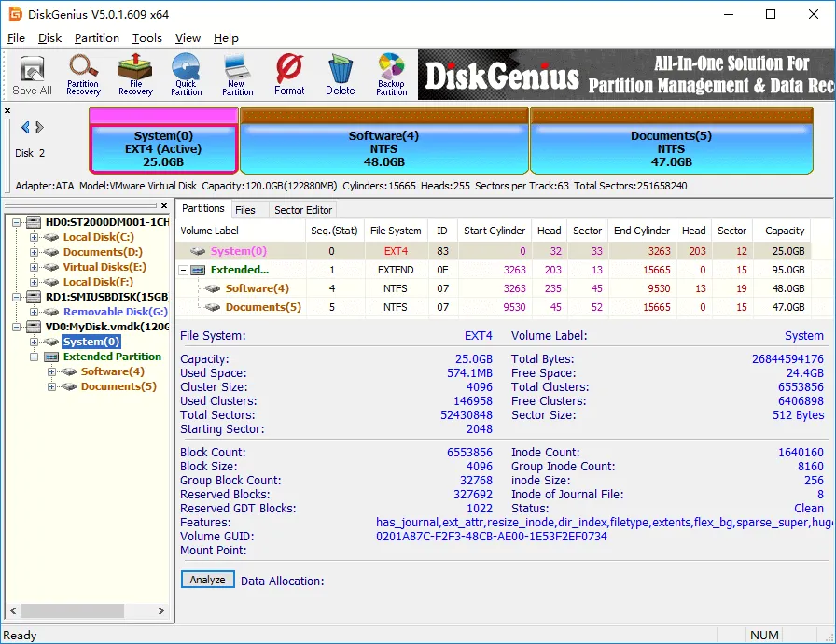Click the Analyze button
This screenshot has height=644, width=836.
tap(207, 580)
